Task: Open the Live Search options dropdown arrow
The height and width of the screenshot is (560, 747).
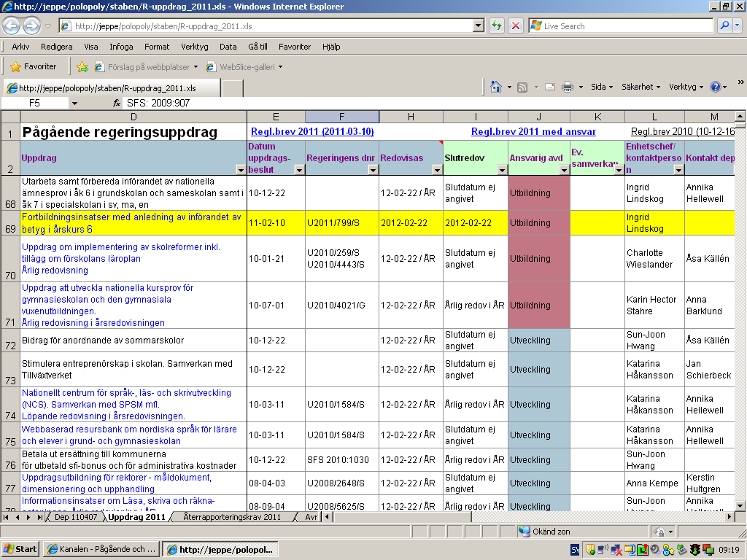Action: click(x=737, y=26)
